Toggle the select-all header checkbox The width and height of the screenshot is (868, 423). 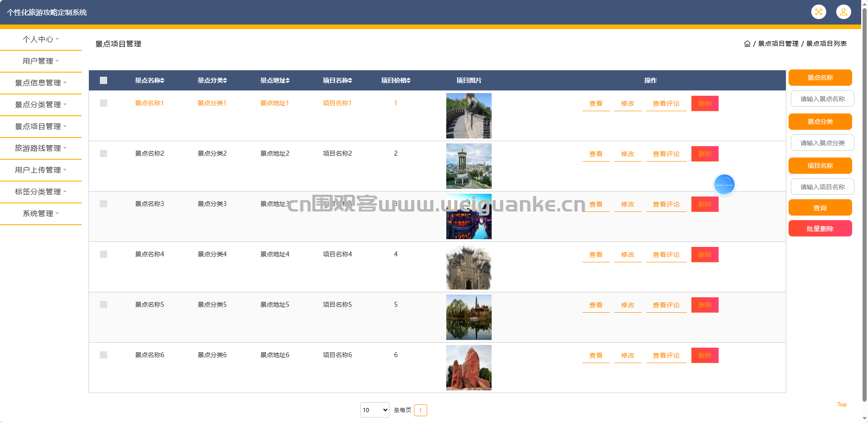pos(104,81)
